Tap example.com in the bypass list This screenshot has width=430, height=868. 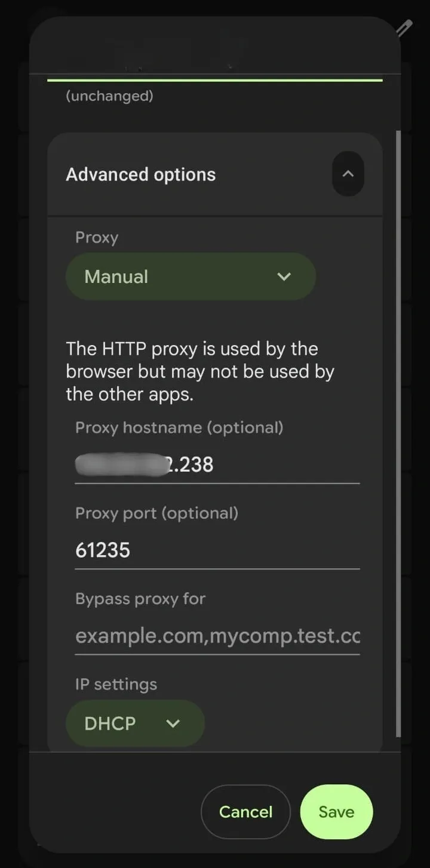tap(127, 636)
